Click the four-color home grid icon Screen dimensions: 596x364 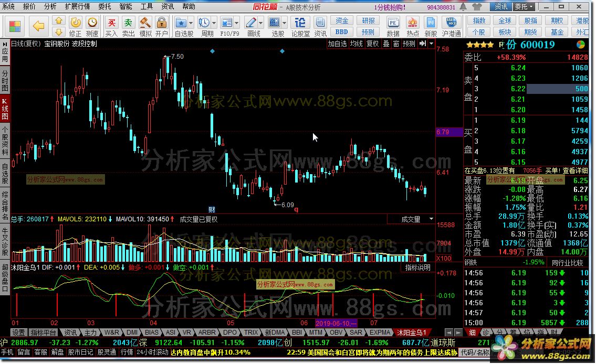point(15,26)
